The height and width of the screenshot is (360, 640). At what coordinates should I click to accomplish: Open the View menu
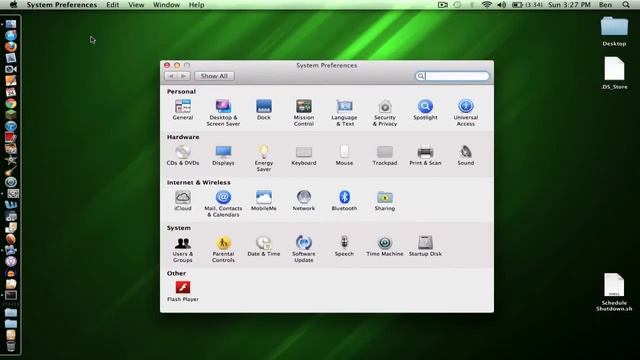pyautogui.click(x=136, y=5)
